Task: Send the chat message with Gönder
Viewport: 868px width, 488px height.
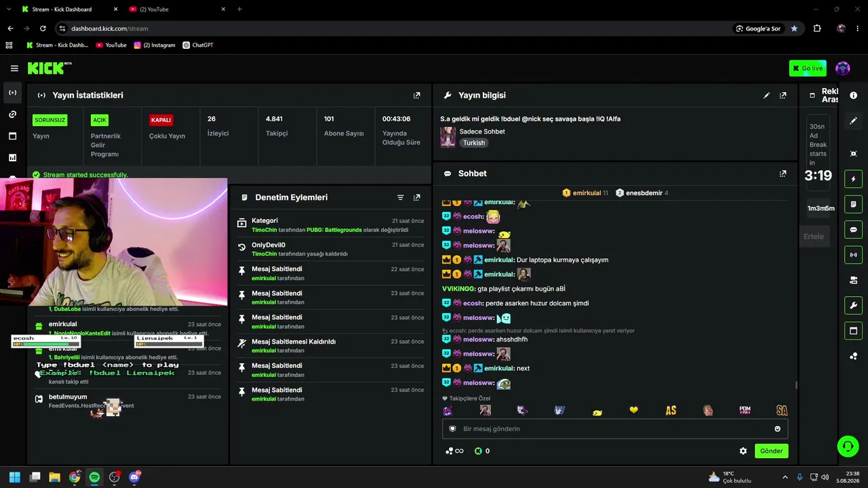Action: coord(771,451)
